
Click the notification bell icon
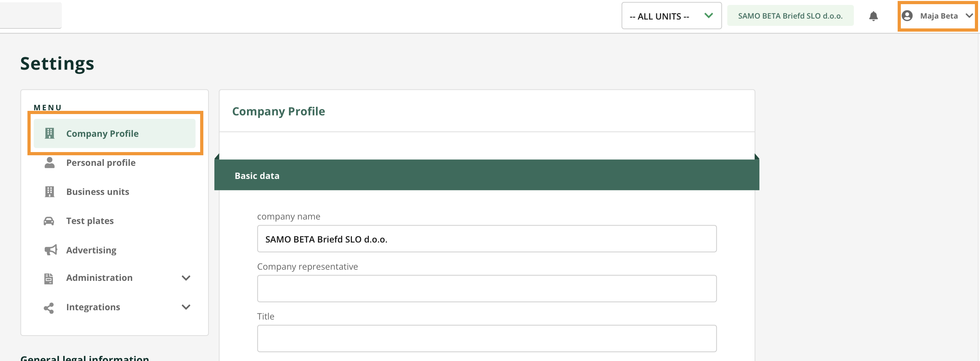873,16
